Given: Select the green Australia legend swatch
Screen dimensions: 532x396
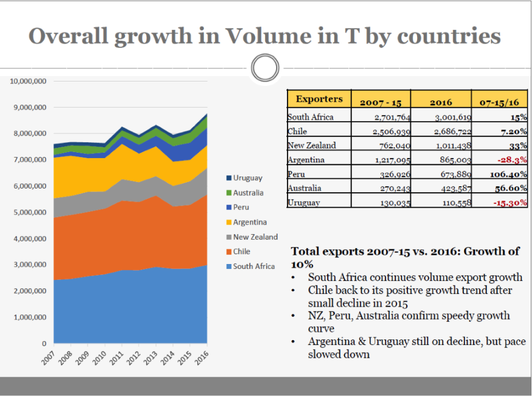Looking at the screenshot, I should (229, 193).
